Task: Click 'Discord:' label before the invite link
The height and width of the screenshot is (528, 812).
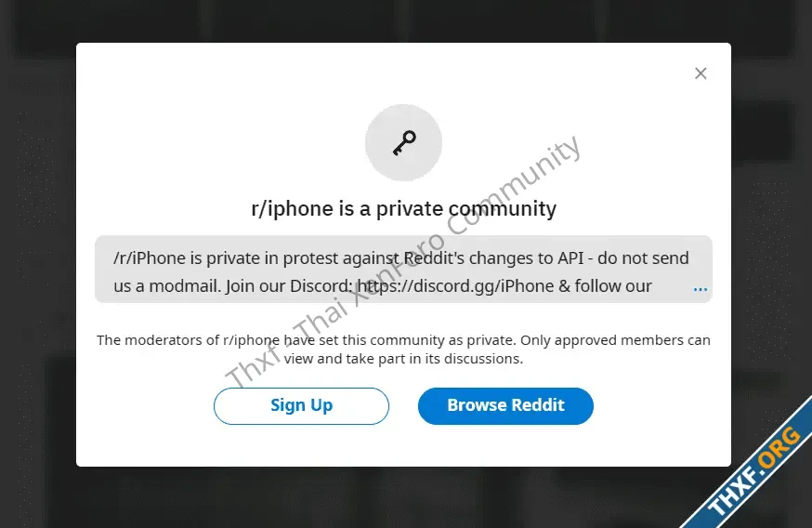Action: tap(321, 286)
